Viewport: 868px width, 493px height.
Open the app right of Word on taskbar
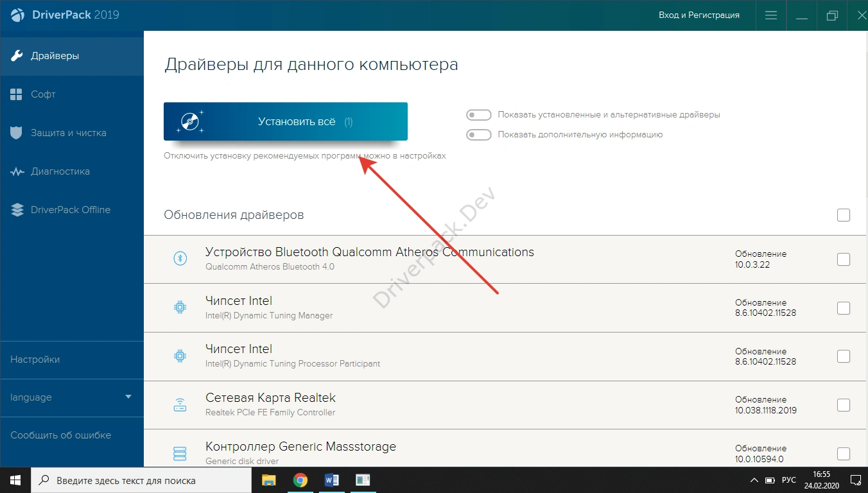tap(363, 480)
